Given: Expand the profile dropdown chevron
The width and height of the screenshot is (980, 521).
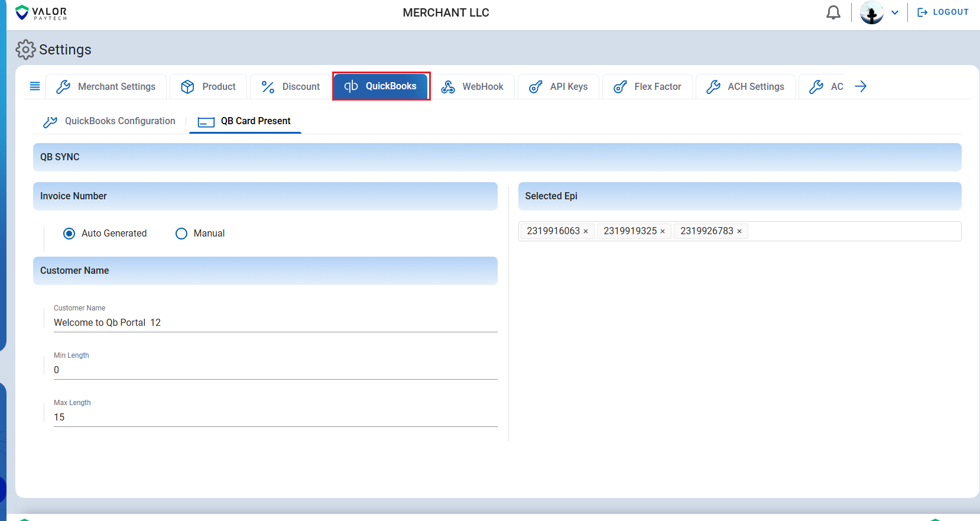Looking at the screenshot, I should [895, 12].
